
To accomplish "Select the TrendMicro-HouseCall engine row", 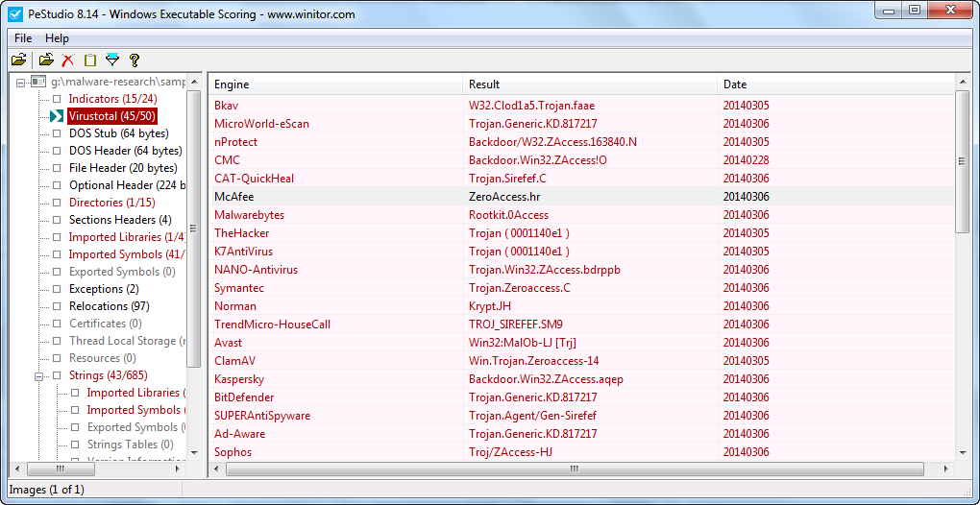I will (x=582, y=325).
